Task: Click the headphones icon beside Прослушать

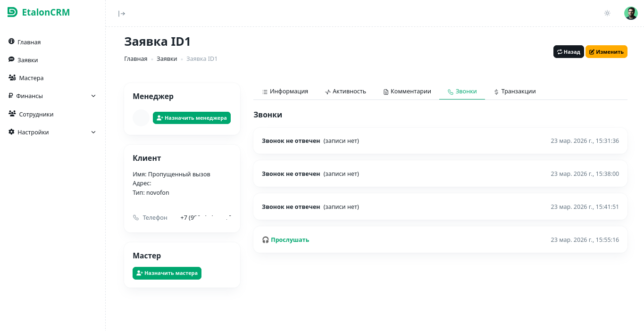Action: [265, 240]
